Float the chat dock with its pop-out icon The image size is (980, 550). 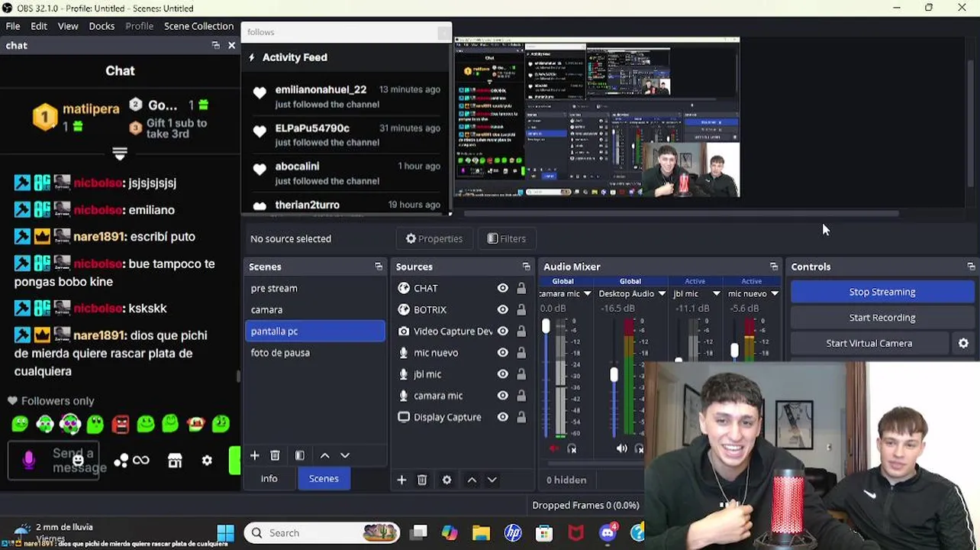(215, 45)
